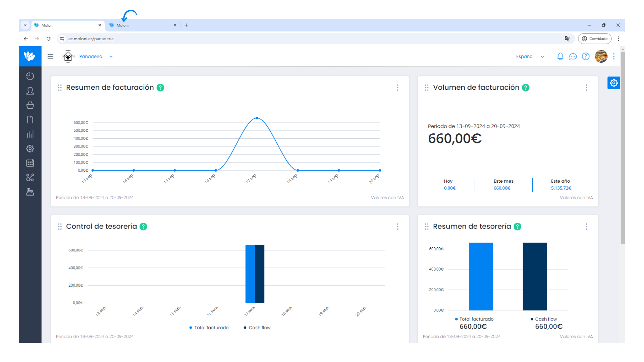Click the light blue bar in Resumen de tesorería
The width and height of the screenshot is (644, 362).
[x=481, y=277]
